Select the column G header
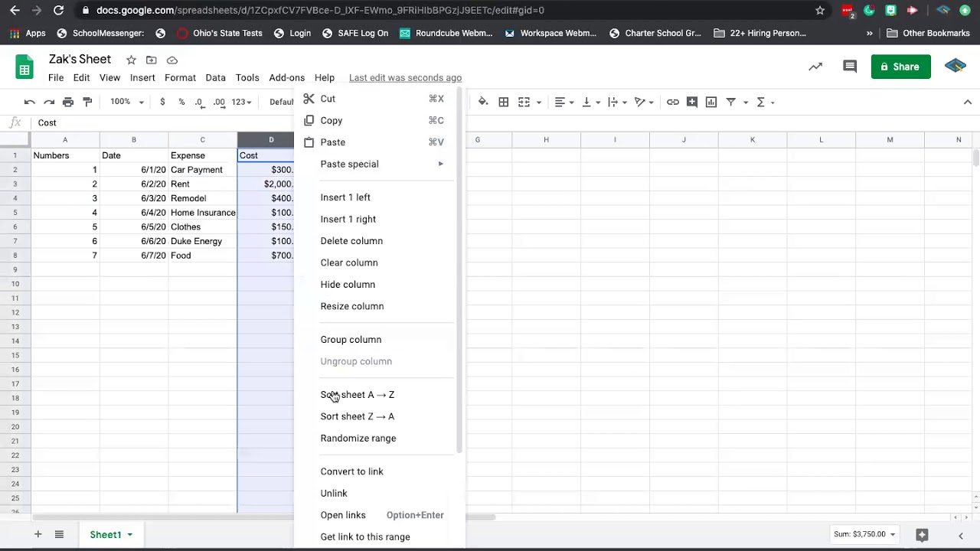980x551 pixels. [x=478, y=140]
